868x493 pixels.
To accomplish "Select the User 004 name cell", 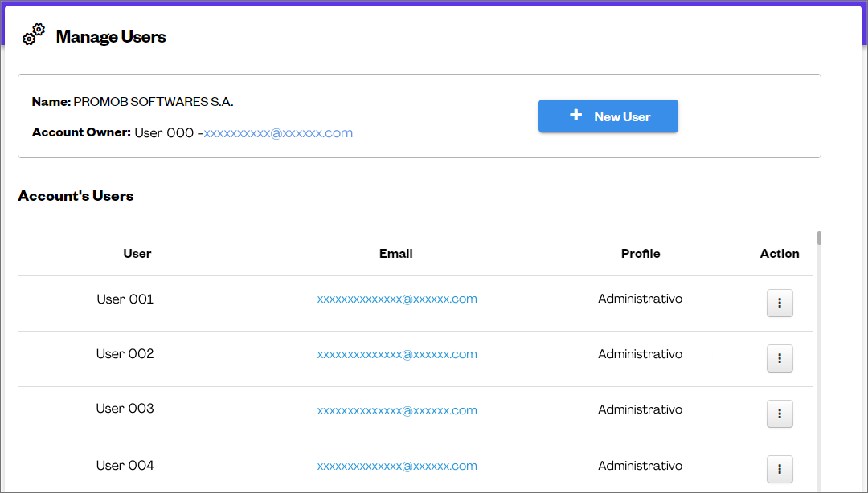I will (125, 466).
